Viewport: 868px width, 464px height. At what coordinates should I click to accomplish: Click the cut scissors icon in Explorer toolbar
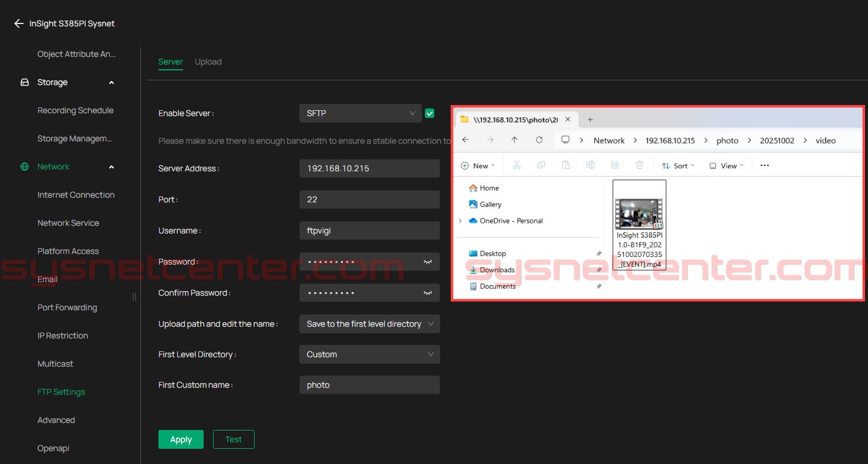(x=516, y=165)
